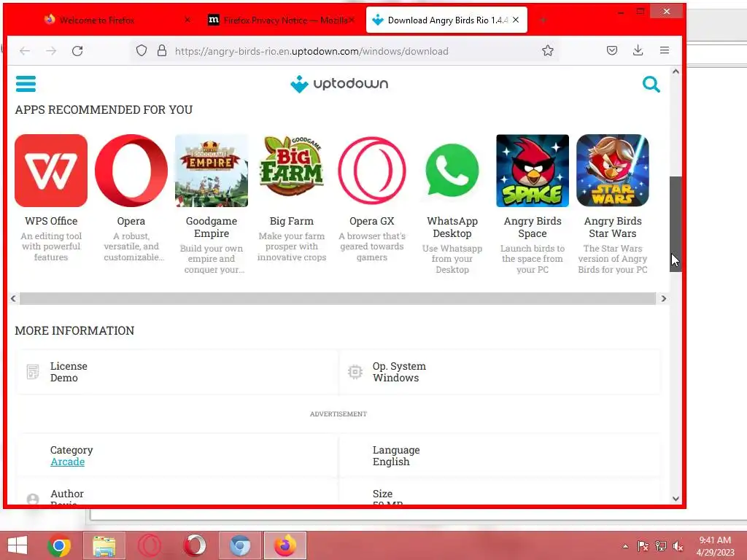This screenshot has height=560, width=747.
Task: Click the page scroll down arrow
Action: [676, 499]
